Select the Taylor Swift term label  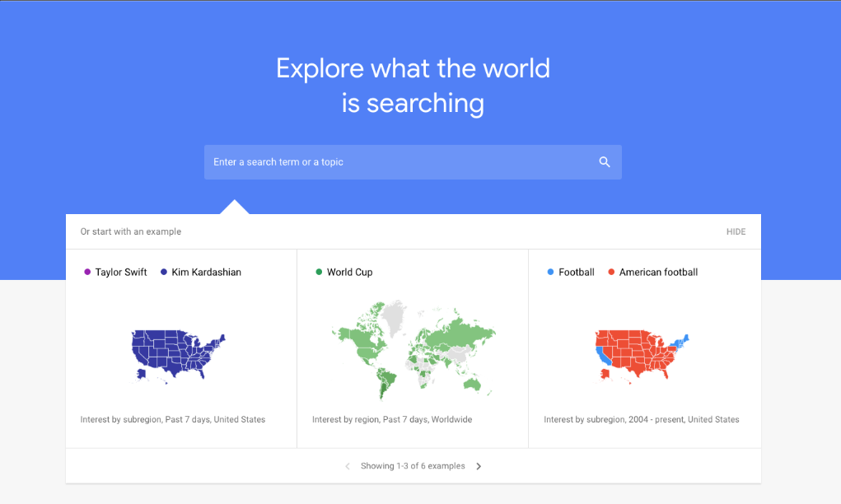coord(121,273)
